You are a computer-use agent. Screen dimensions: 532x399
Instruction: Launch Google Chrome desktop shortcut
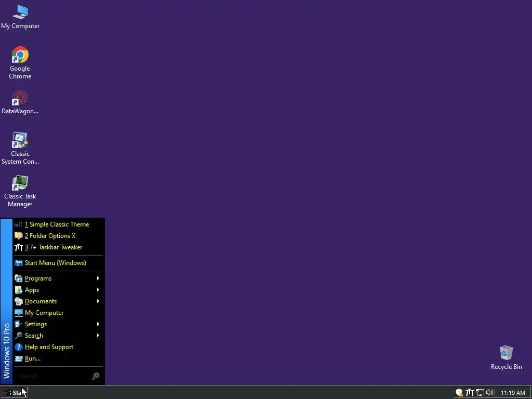[x=20, y=63]
